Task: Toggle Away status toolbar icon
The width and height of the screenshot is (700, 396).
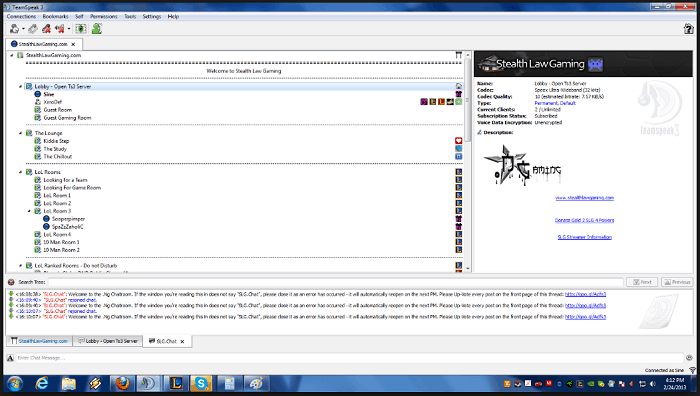Action: (14, 29)
